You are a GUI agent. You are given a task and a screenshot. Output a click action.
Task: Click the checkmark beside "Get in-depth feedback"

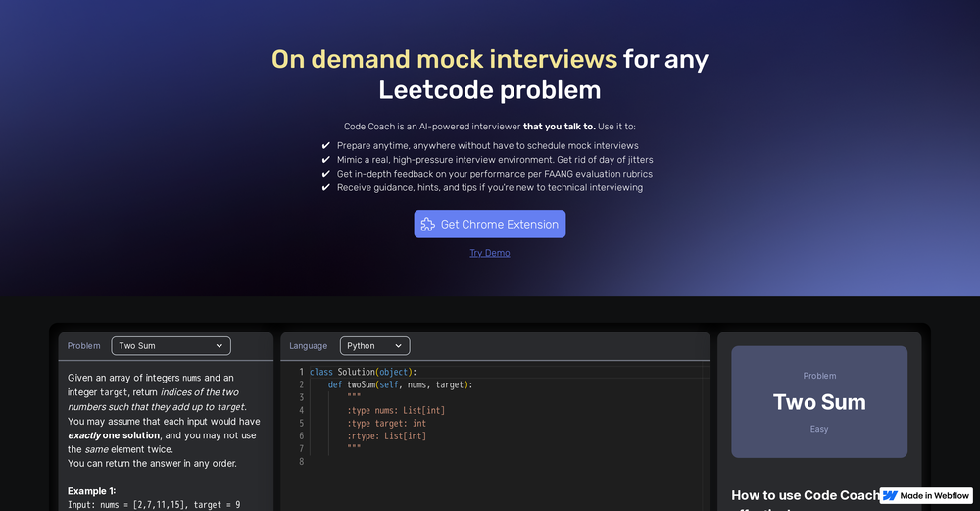pyautogui.click(x=326, y=174)
